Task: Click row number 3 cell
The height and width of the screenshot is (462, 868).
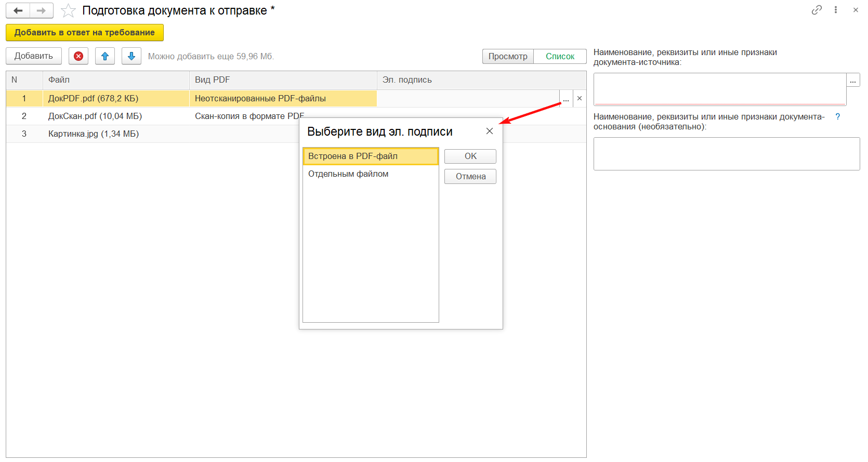Action: 24,134
